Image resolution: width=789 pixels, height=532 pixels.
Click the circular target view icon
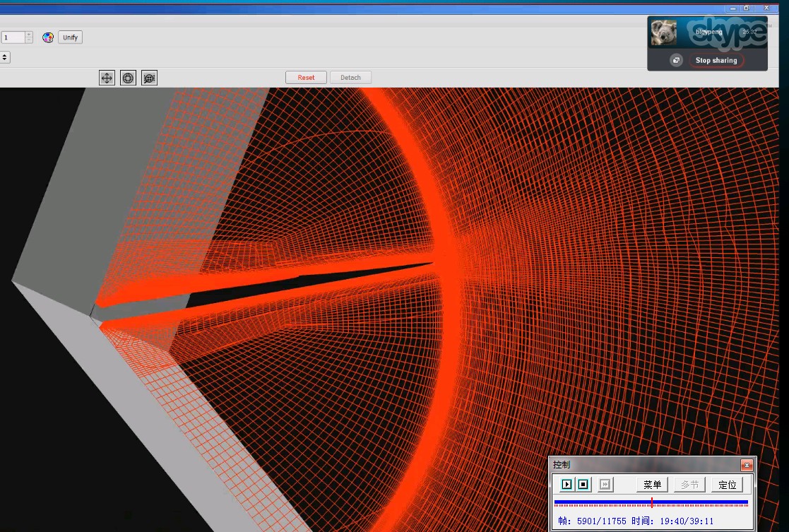(128, 78)
